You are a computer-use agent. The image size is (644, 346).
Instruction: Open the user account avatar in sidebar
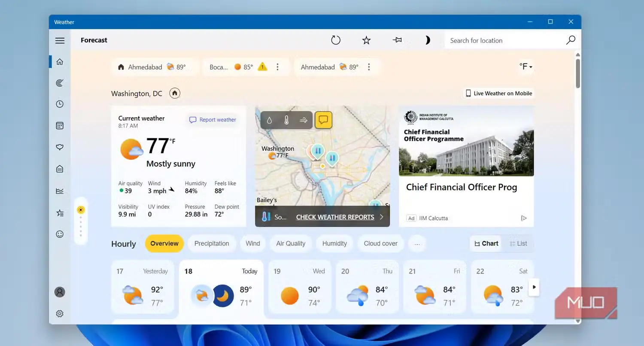point(60,292)
